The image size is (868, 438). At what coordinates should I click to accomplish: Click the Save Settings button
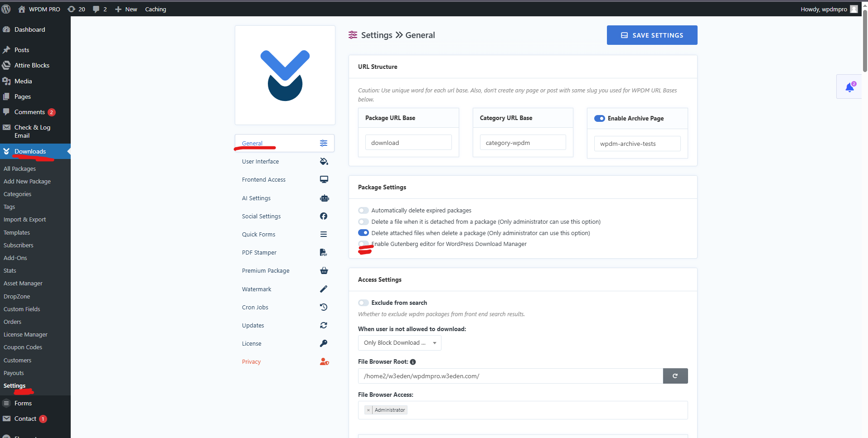652,35
